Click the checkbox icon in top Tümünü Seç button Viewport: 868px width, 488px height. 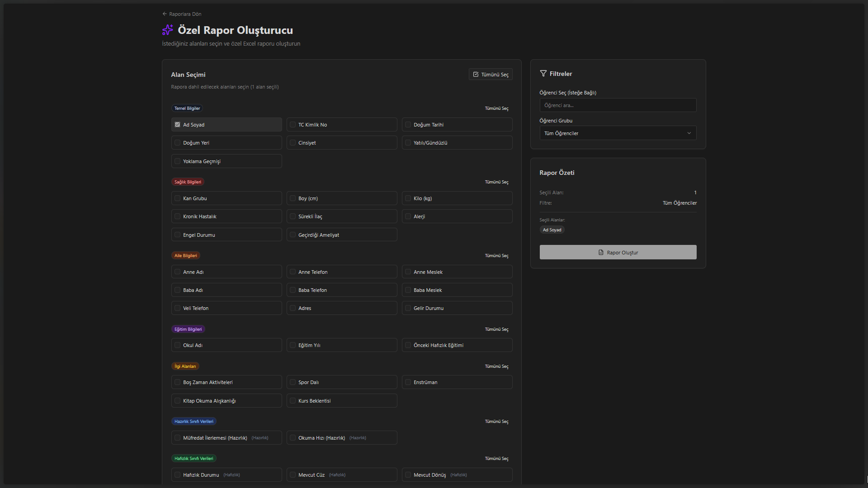click(476, 75)
